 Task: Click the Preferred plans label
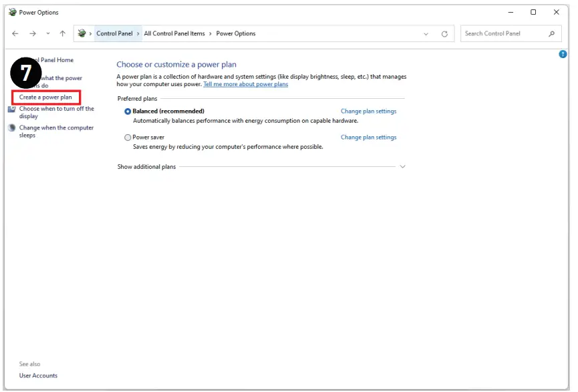[137, 99]
